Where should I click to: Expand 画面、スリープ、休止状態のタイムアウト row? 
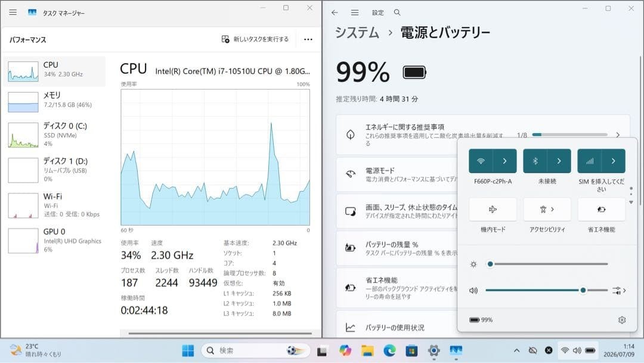point(397,211)
